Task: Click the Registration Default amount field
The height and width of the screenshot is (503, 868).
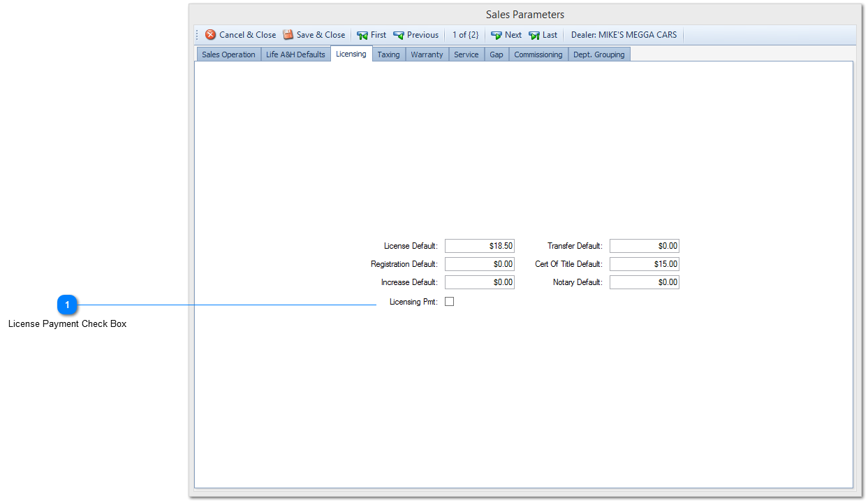Action: point(480,264)
